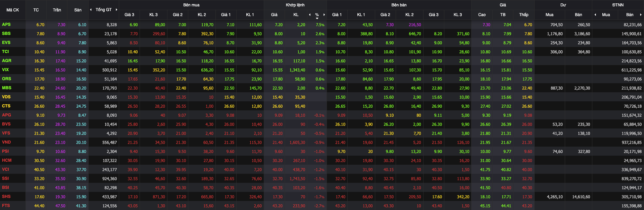This screenshot has width=644, height=210.
Task: Click SBS Dư Bán value 3,186,60
Action: pos(582,34)
